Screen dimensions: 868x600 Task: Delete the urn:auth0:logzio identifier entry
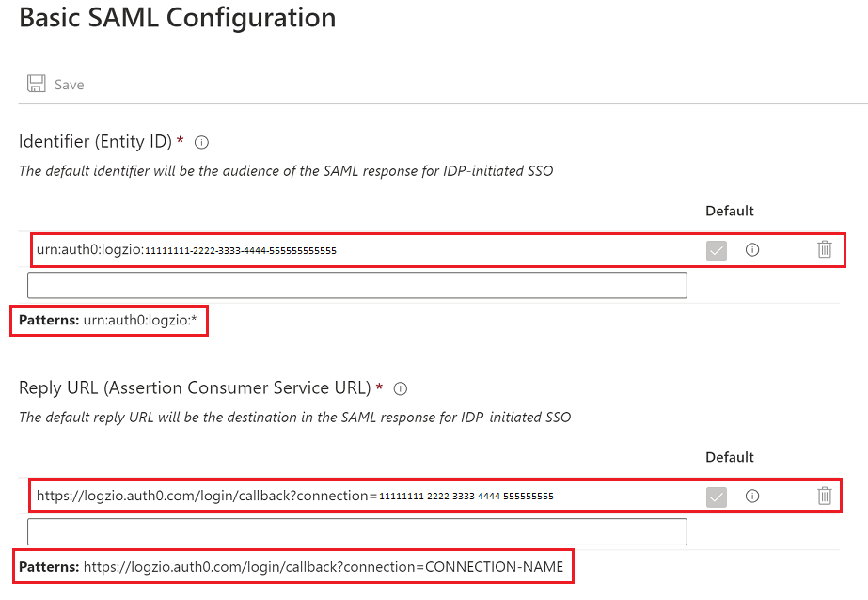(x=824, y=249)
